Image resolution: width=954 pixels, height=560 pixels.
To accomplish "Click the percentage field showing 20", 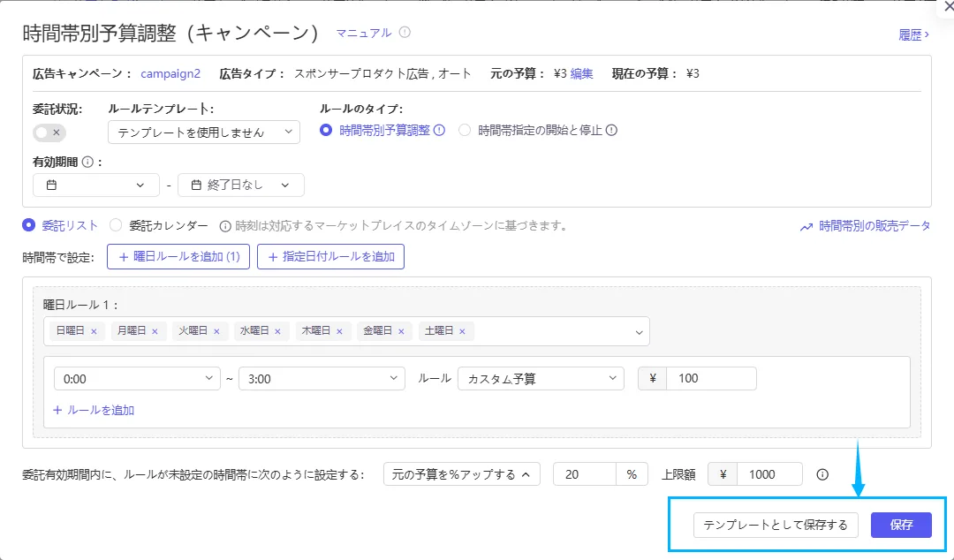I will pyautogui.click(x=585, y=474).
